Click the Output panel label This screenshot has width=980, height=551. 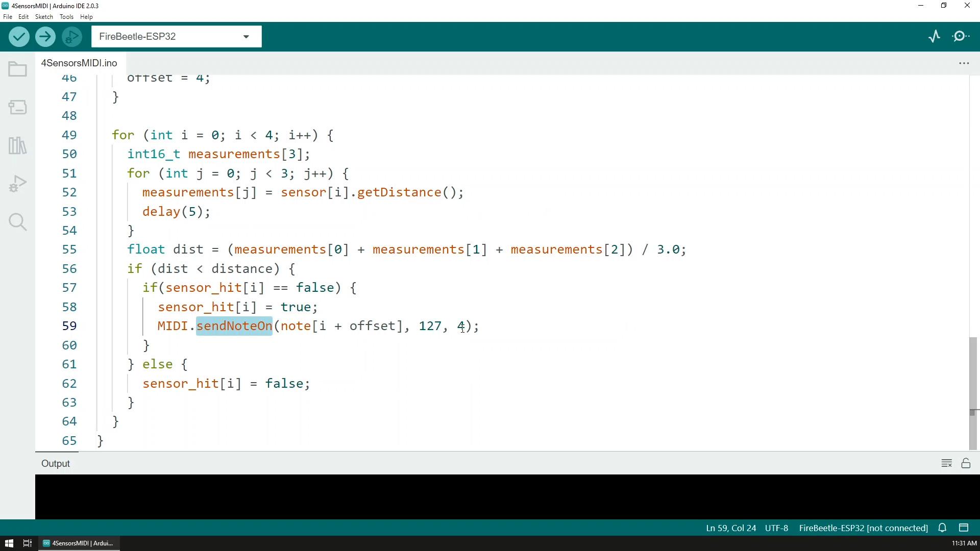click(x=56, y=464)
